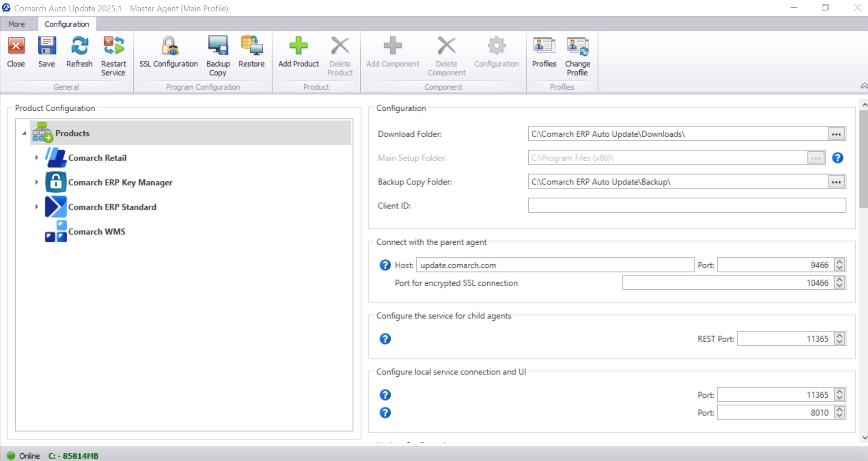
Task: Browse for Backup Copy Folder
Action: point(836,182)
